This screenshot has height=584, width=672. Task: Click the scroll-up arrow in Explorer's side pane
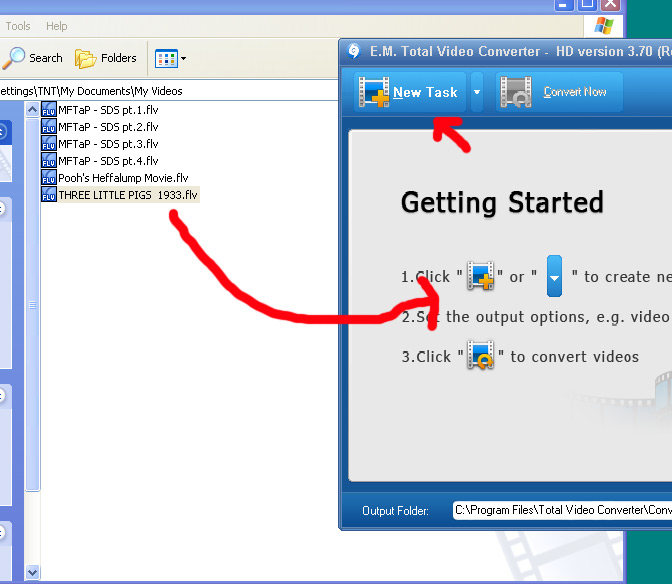click(x=32, y=110)
